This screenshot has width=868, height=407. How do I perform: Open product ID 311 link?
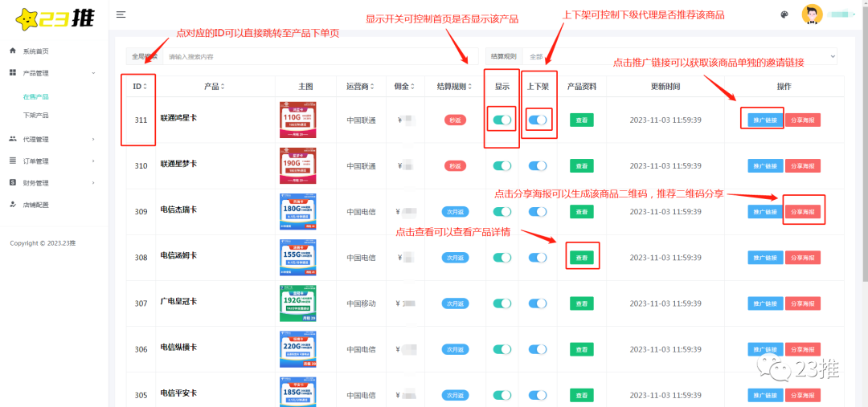141,120
